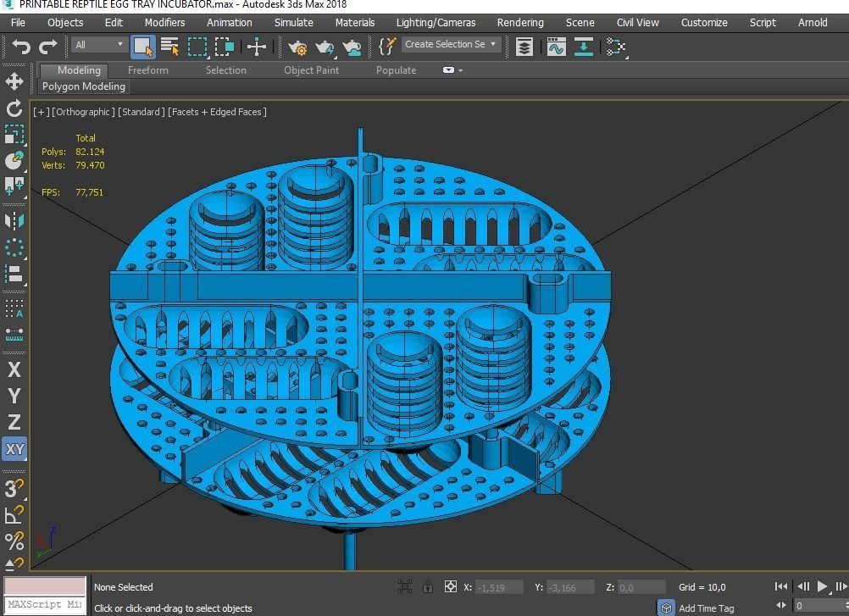Click Add Time Tag
Image resolution: width=849 pixels, height=616 pixels.
[706, 608]
